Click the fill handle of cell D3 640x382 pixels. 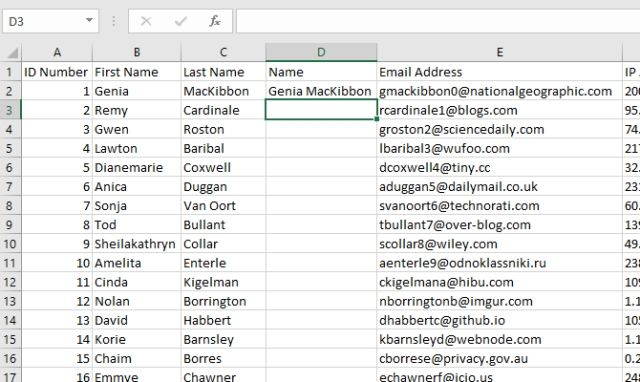(376, 119)
